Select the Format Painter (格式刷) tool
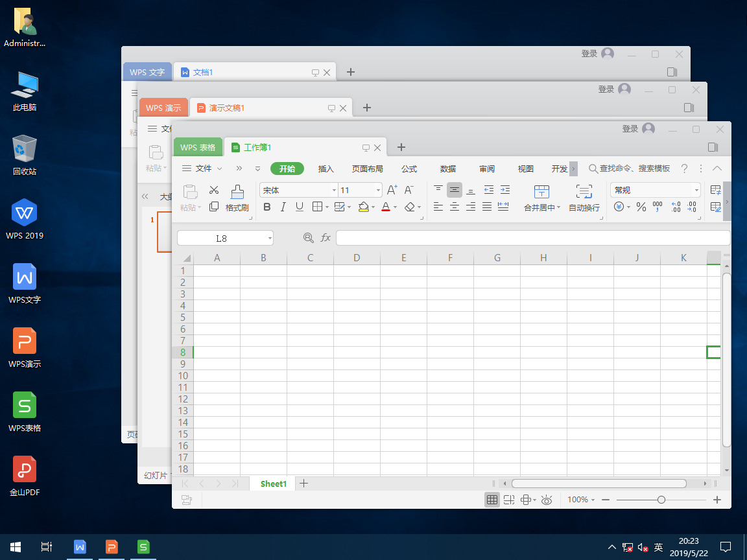 pos(237,198)
